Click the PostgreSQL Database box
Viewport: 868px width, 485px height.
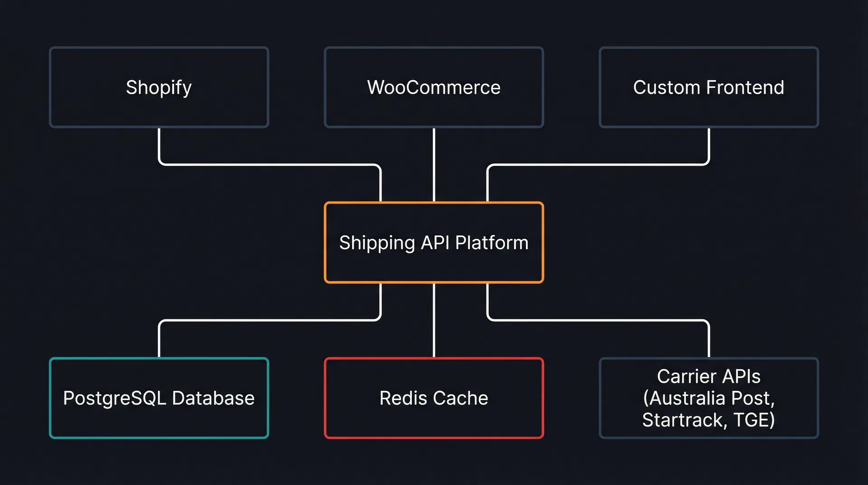[158, 398]
